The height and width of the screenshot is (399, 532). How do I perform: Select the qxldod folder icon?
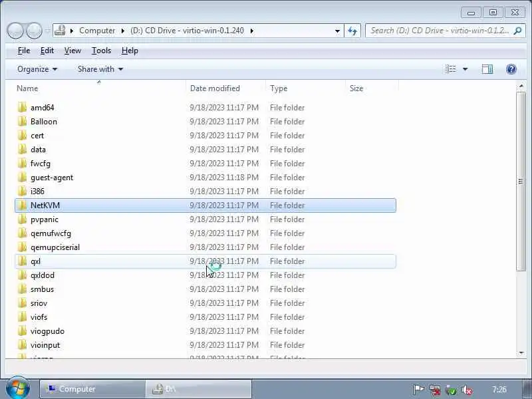click(22, 275)
